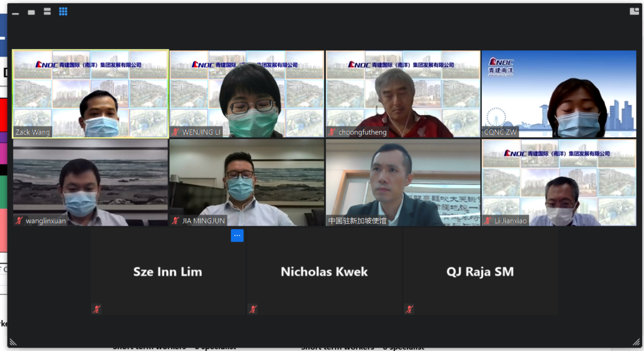Click muted mic icon beside wanglinxuan
Screen dimensions: 644x351
coord(19,221)
